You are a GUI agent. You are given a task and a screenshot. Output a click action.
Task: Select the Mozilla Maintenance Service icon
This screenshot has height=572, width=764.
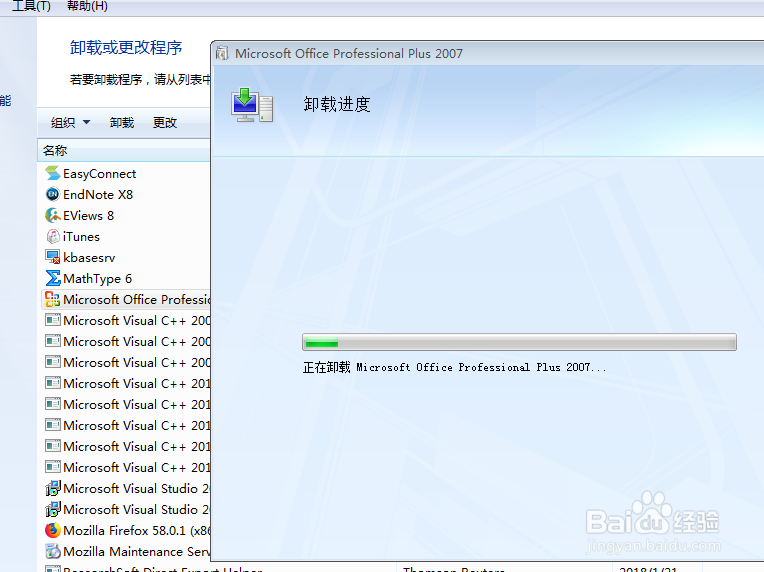click(53, 551)
